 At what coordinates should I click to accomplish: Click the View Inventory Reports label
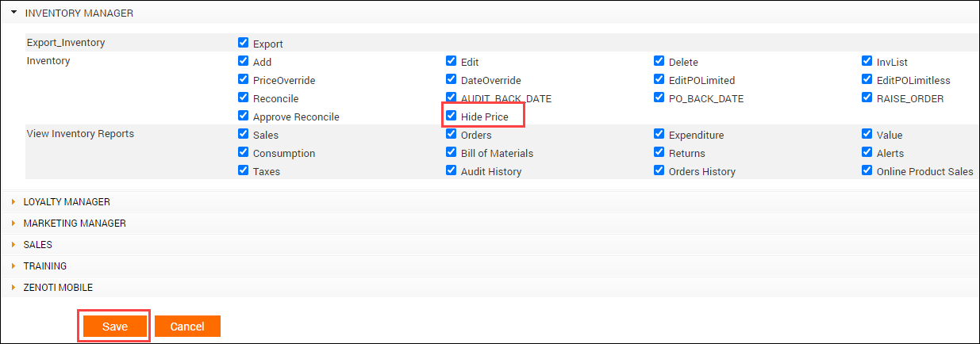point(80,133)
